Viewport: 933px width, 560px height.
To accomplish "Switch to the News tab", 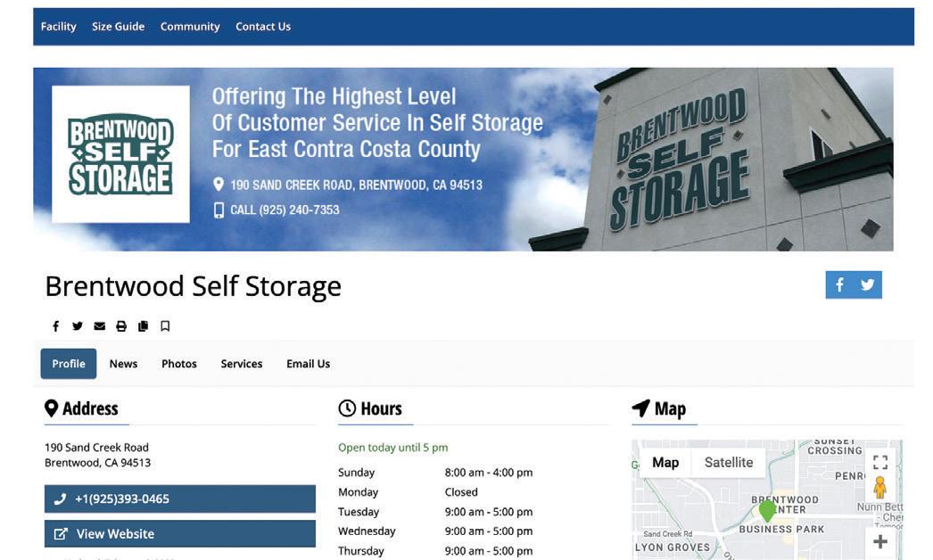I will (x=123, y=364).
